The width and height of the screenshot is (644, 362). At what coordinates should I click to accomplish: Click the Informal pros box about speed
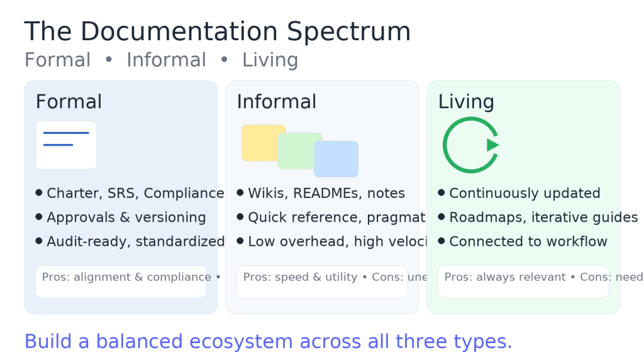322,282
